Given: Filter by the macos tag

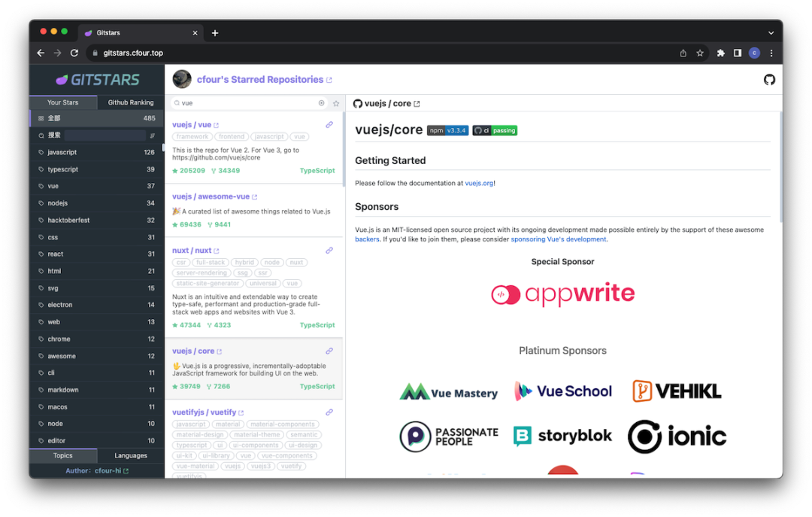Looking at the screenshot, I should coord(97,407).
